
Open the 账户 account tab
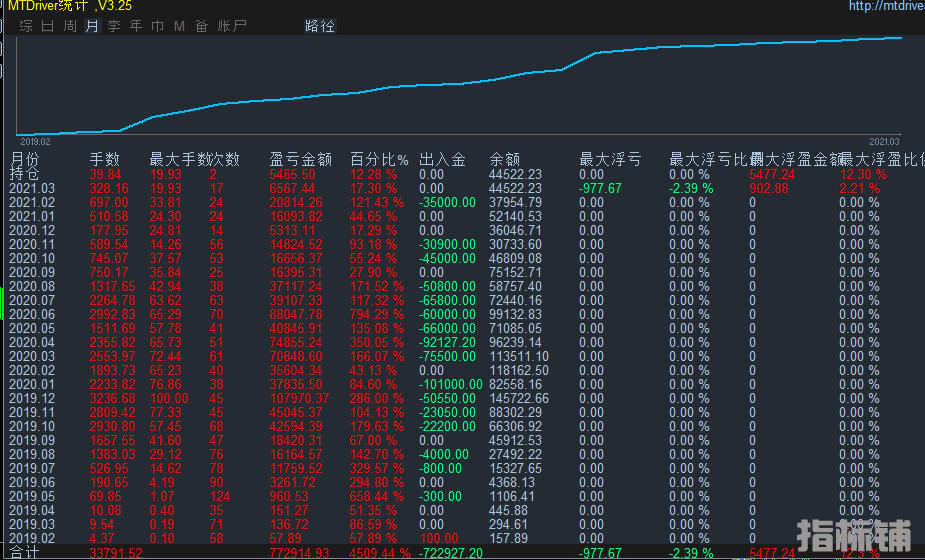pos(232,26)
